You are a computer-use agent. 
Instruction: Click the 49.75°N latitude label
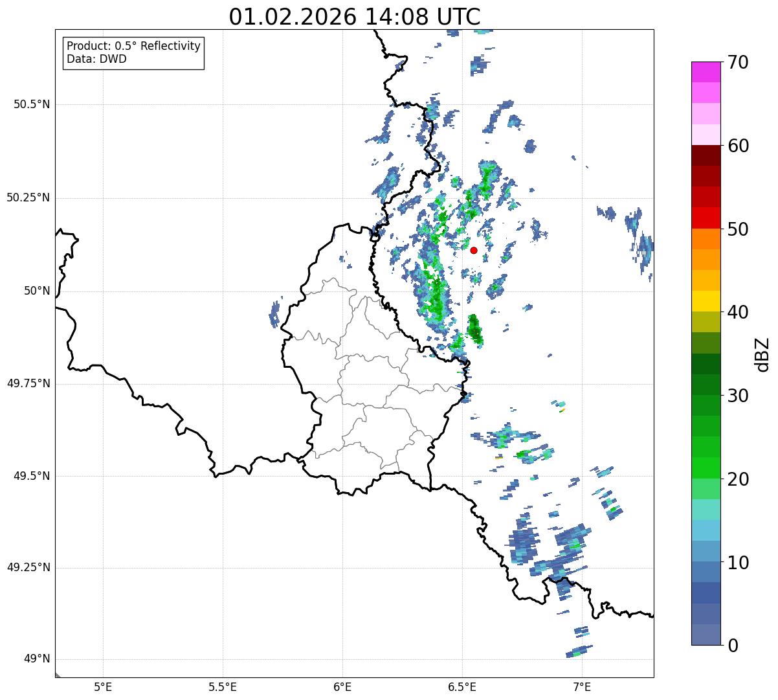click(28, 383)
